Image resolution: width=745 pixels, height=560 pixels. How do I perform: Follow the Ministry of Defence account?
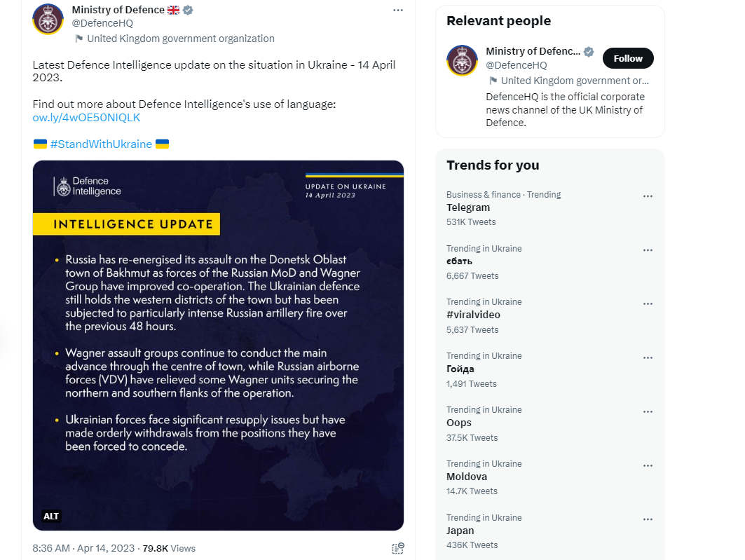[628, 58]
